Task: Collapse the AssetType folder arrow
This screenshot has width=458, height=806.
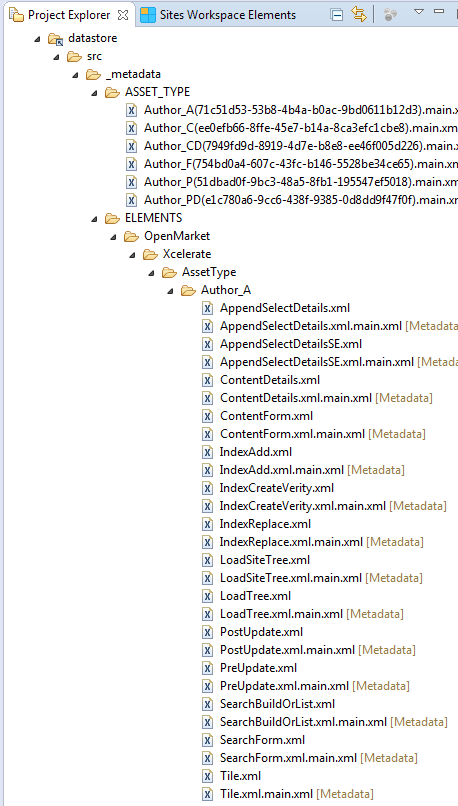Action: [151, 273]
